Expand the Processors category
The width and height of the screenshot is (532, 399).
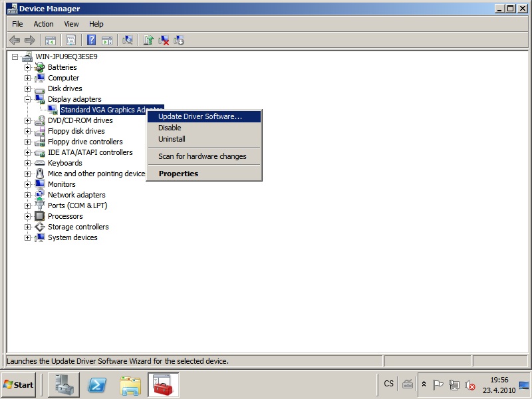coord(28,216)
